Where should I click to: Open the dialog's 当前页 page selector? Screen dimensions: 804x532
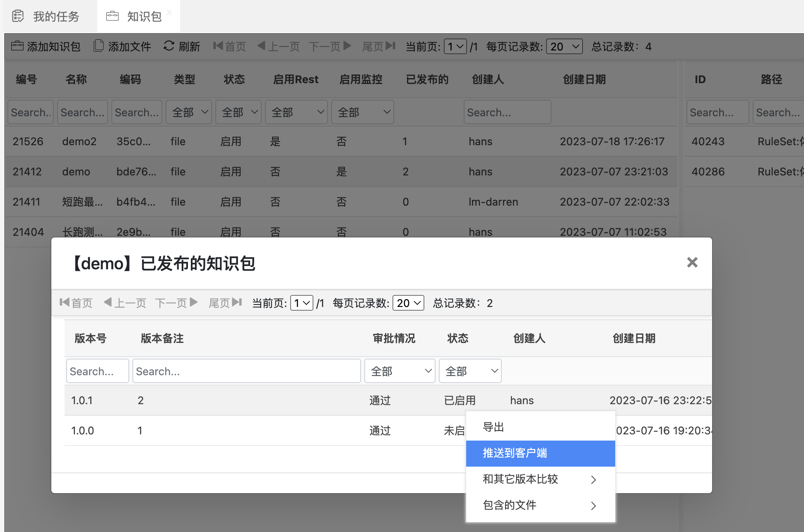click(x=301, y=303)
